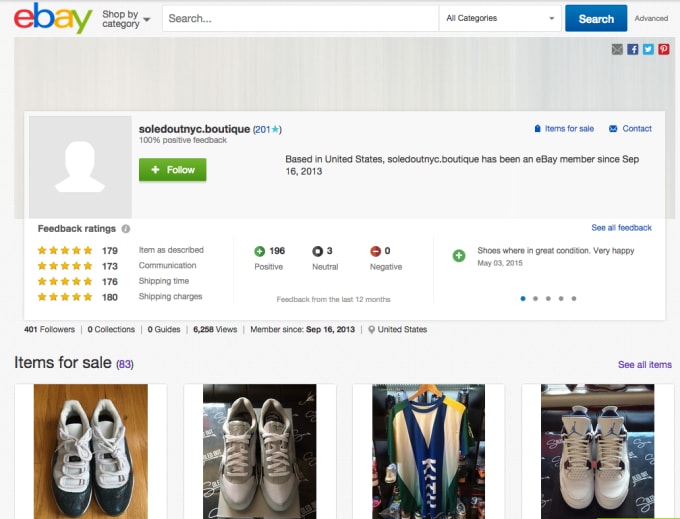
Task: Open the Jordan 4 sneakers listing thumbnail
Action: coord(598,451)
